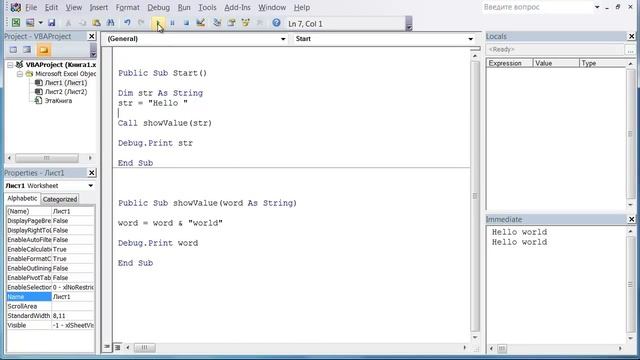This screenshot has height=360, width=640.
Task: Click the Insert UserForm toolbar icon
Action: coord(30,23)
